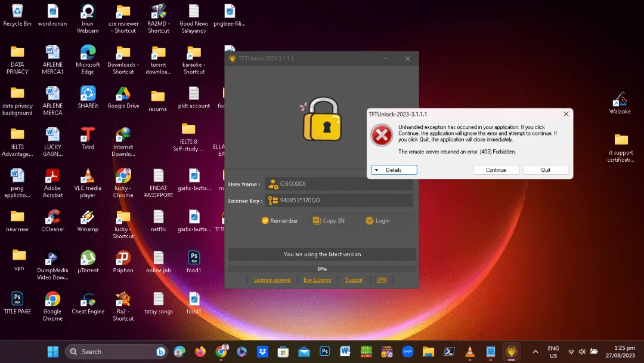Screen dimensions: 644x363
Task: Select the TITLE PAGE Photoshop file
Action: [x=17, y=303]
